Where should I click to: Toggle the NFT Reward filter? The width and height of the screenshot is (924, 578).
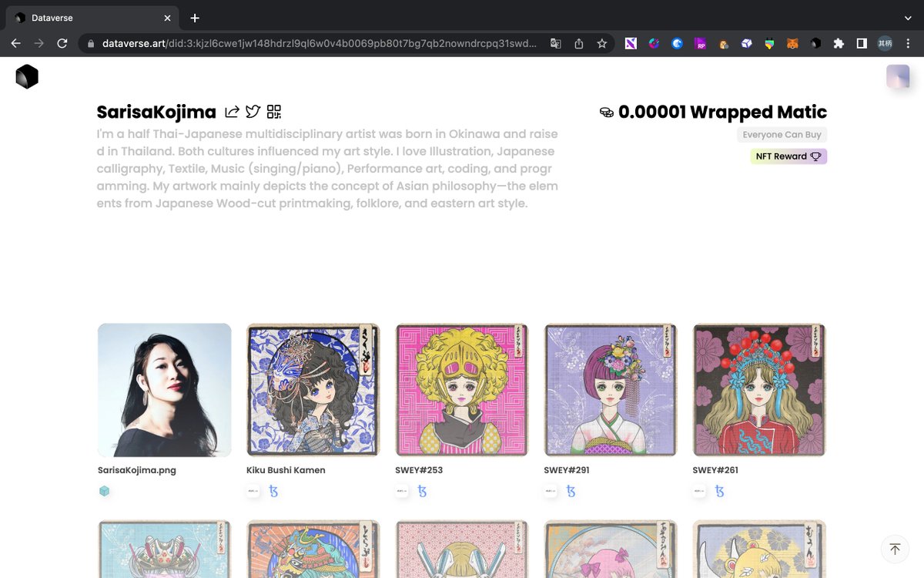788,156
